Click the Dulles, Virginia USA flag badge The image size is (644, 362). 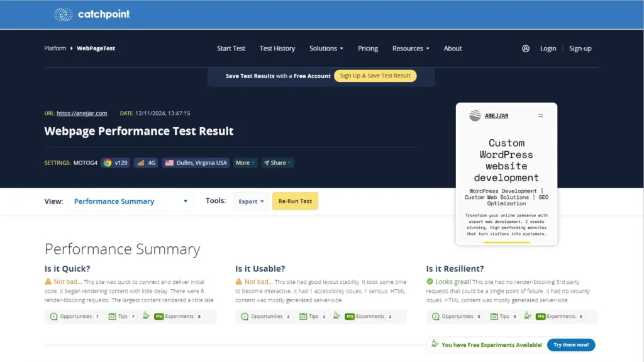[x=196, y=163]
